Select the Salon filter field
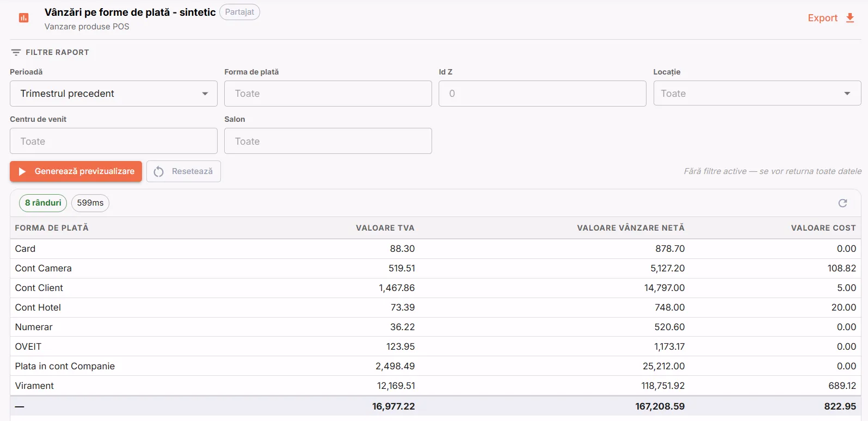The height and width of the screenshot is (421, 868). [x=328, y=141]
